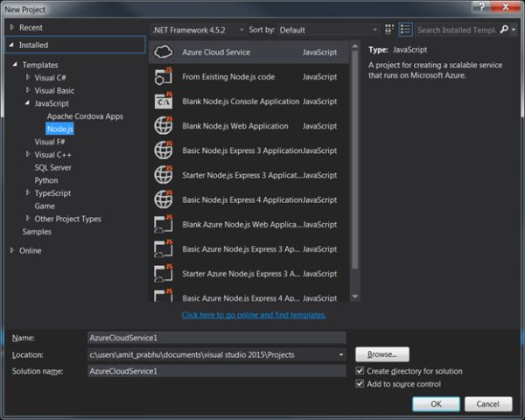Select 'Blank Node.js Console Application' text
This screenshot has height=420, width=525.
tap(241, 101)
